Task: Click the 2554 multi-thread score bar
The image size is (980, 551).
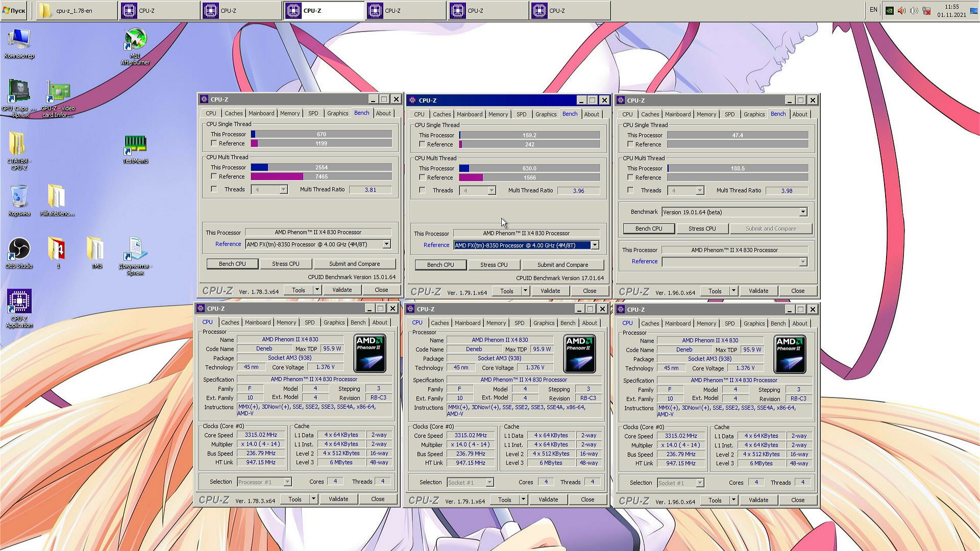Action: tap(321, 167)
